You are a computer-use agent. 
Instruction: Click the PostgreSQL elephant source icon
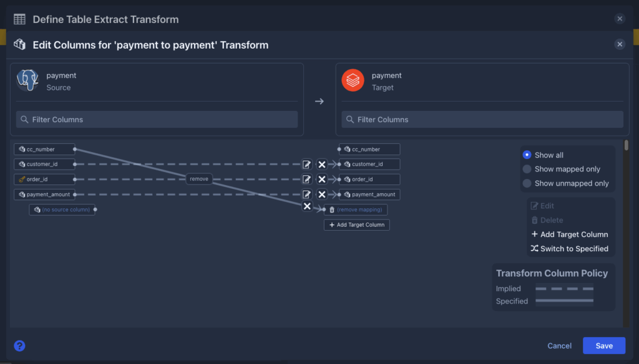pyautogui.click(x=27, y=80)
